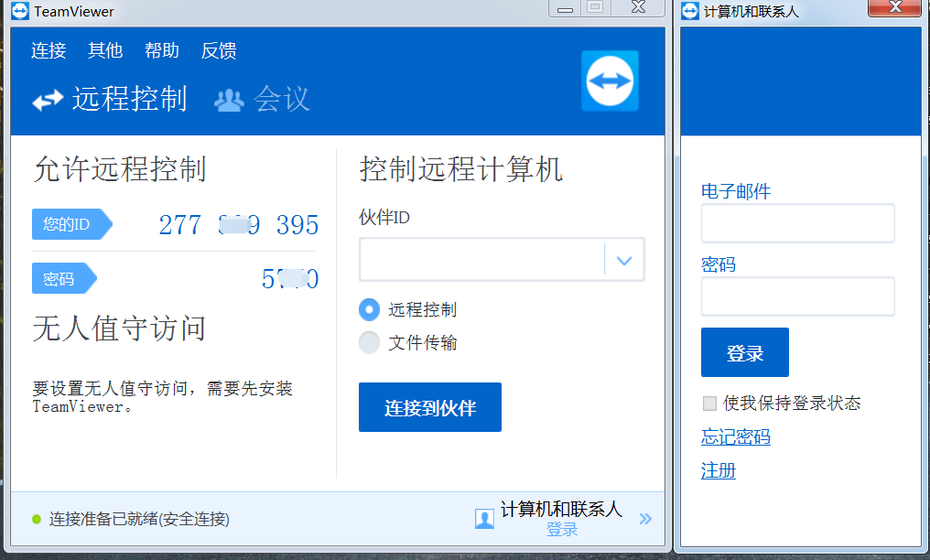Close the TeamViewer main window

coord(638,7)
